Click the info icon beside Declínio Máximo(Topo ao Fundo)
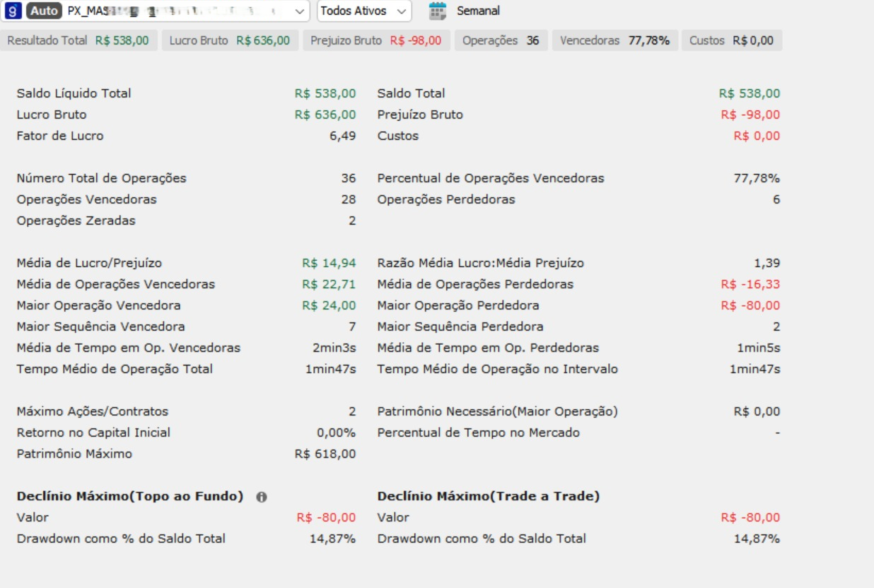This screenshot has width=874, height=588. (262, 497)
